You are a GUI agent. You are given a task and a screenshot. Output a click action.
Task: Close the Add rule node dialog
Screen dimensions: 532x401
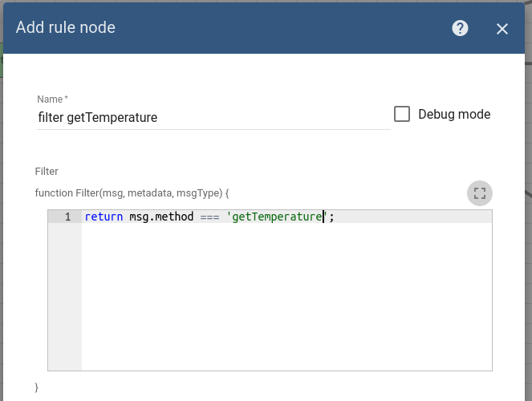point(502,29)
